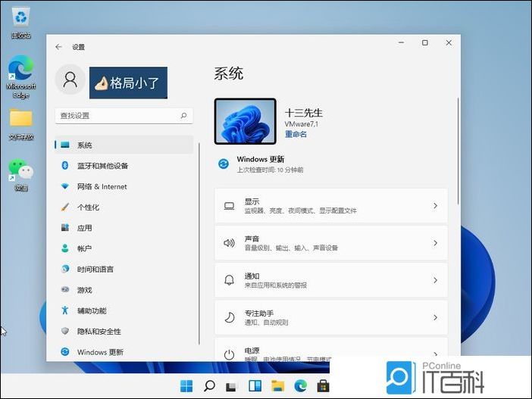Go to 隐私和安全性 in sidebar
This screenshot has width=532, height=399.
pos(99,332)
